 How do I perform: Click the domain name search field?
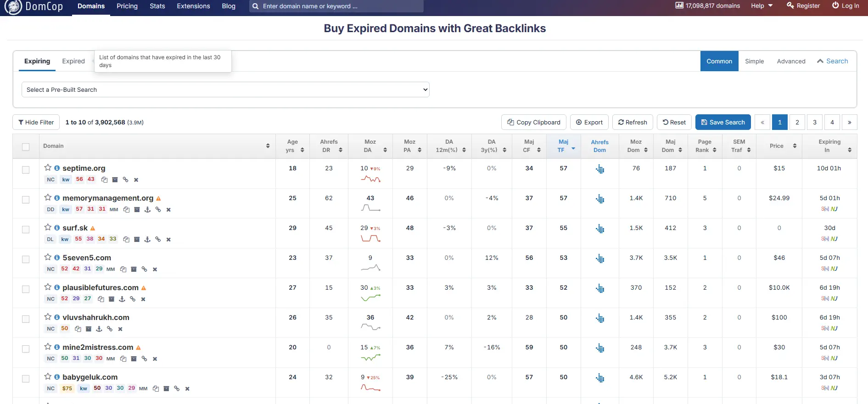[336, 6]
